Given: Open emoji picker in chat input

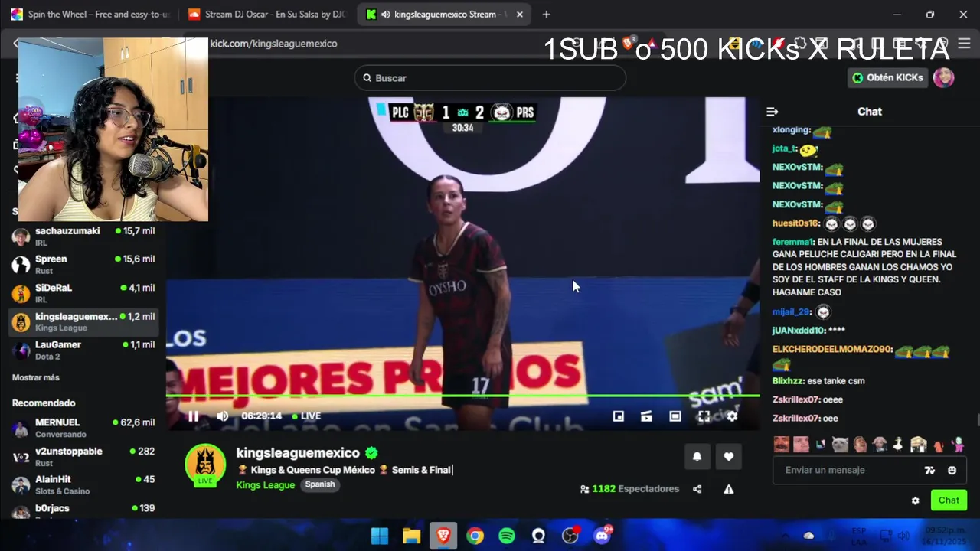Looking at the screenshot, I should pyautogui.click(x=952, y=471).
